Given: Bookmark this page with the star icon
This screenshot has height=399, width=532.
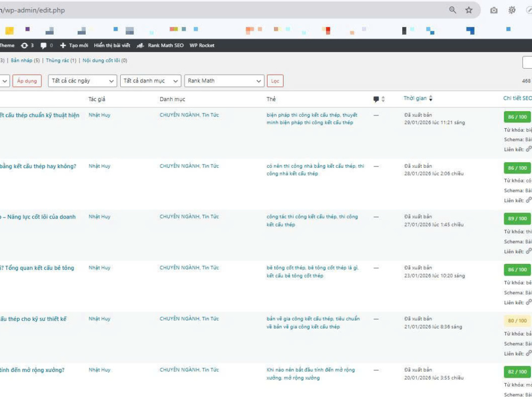Looking at the screenshot, I should pos(469,10).
